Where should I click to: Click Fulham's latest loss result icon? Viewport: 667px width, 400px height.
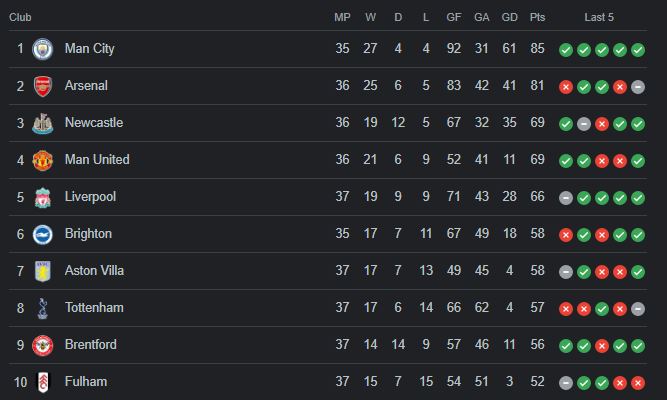638,383
